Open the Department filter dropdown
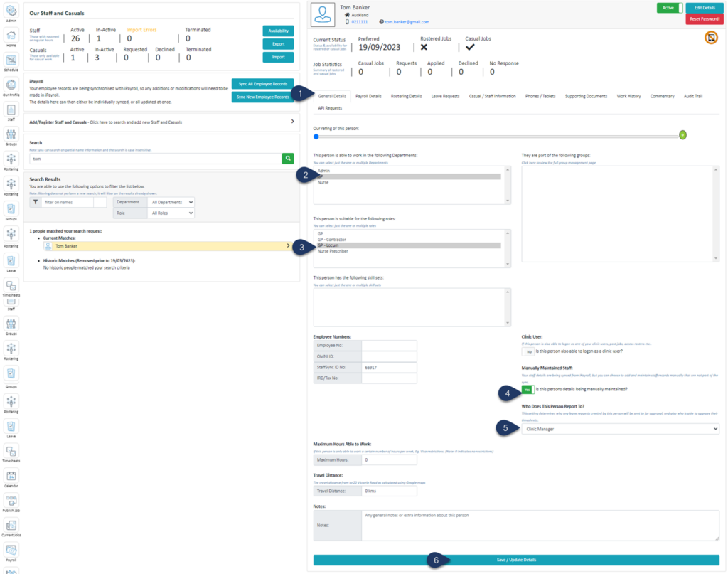728x574 pixels. coord(171,202)
